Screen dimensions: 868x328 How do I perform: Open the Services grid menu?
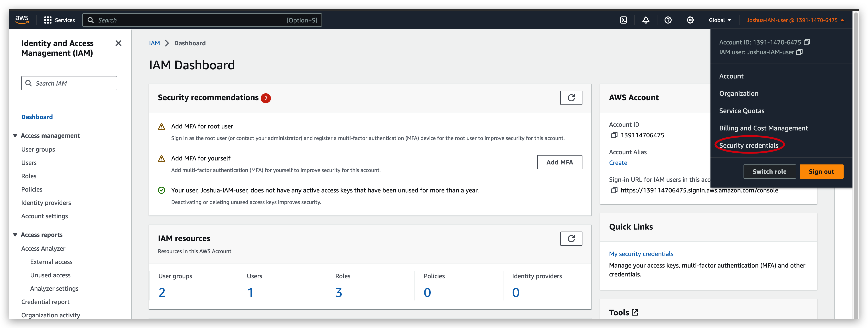tap(59, 20)
